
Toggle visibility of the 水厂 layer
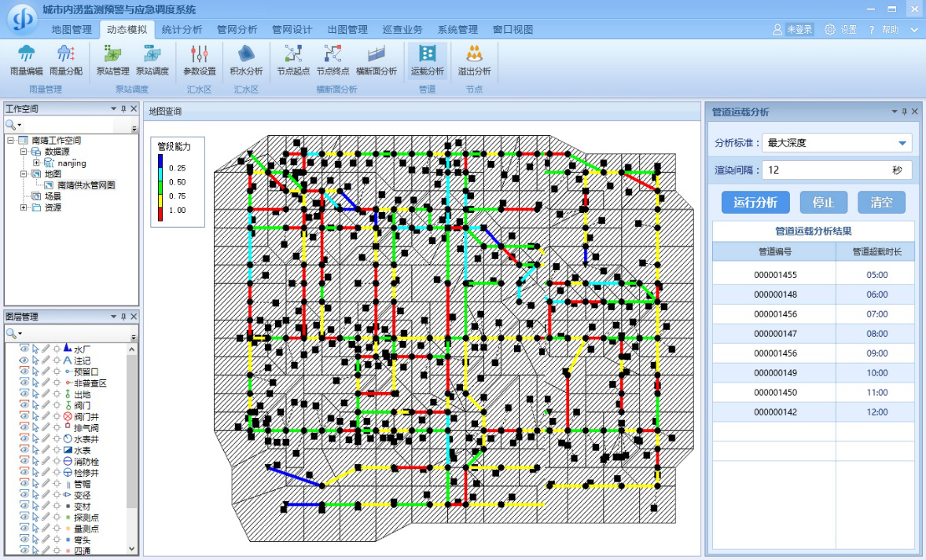[x=24, y=349]
